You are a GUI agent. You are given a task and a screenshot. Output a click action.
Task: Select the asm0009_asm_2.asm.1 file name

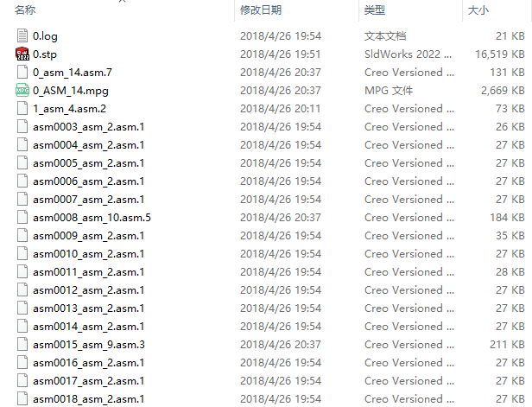[x=89, y=236]
